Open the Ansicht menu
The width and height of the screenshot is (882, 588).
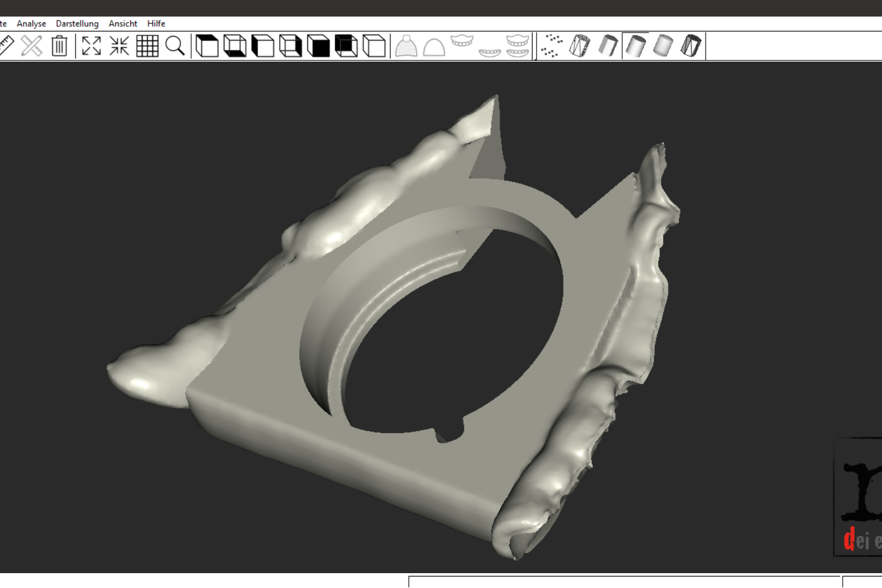point(123,23)
